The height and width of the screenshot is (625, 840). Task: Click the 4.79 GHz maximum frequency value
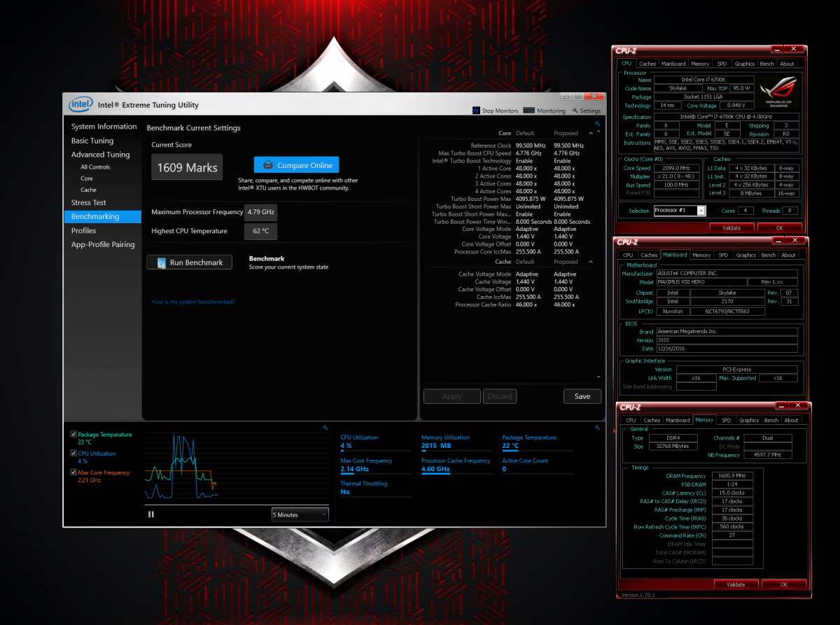click(x=260, y=211)
